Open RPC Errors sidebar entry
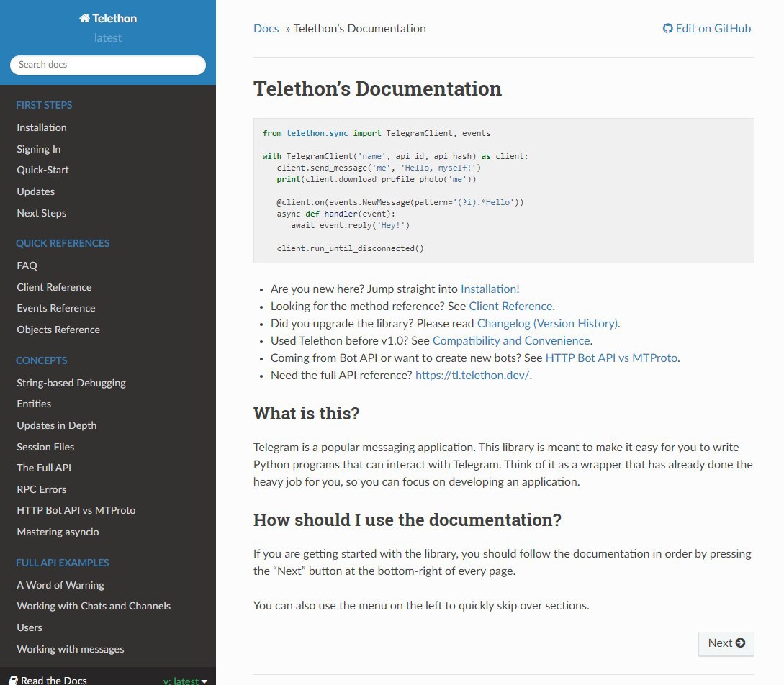Viewport: 784px width, 685px height. click(x=42, y=489)
